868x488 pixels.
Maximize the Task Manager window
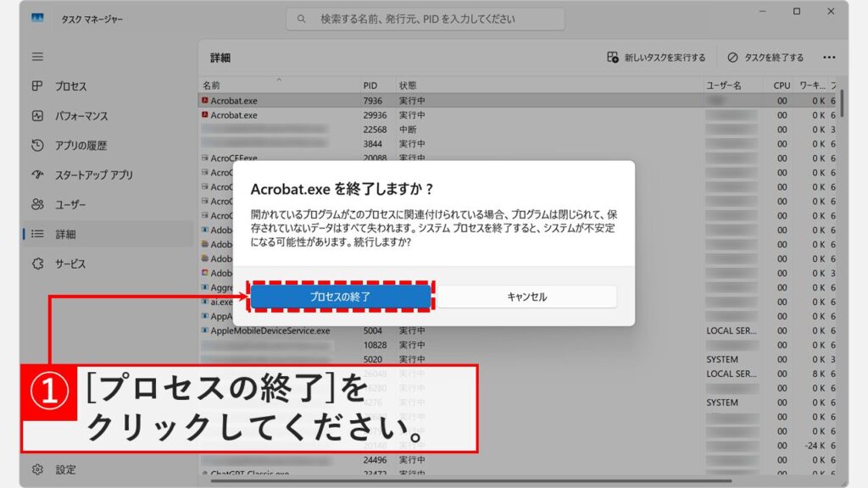797,11
